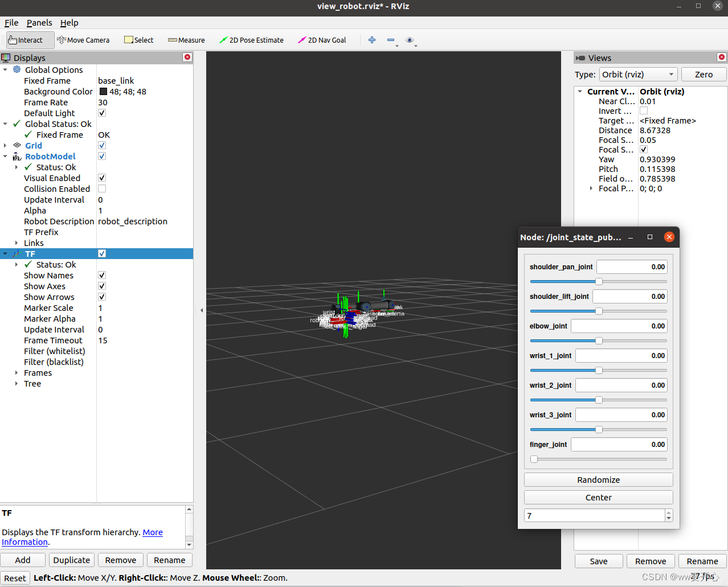728x587 pixels.
Task: Click the Views panel camera icon
Action: coord(580,58)
